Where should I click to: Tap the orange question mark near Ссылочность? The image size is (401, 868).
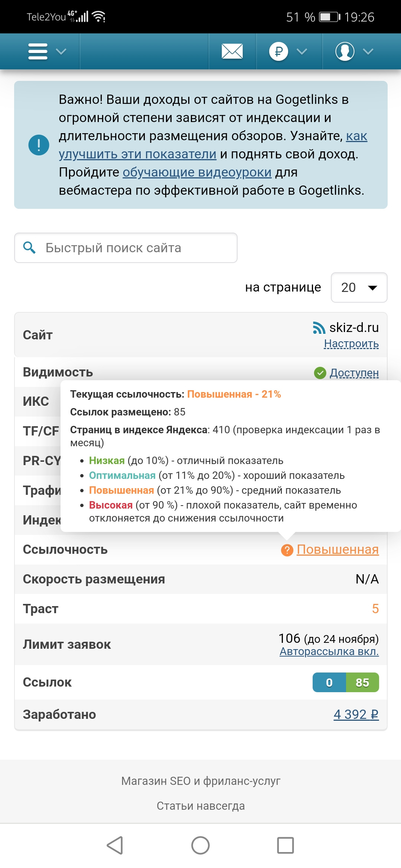pyautogui.click(x=287, y=550)
